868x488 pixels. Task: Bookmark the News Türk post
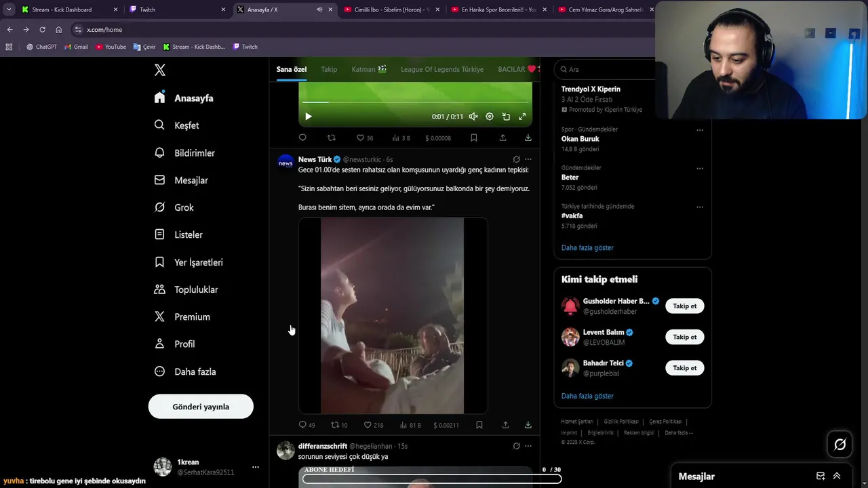[479, 425]
